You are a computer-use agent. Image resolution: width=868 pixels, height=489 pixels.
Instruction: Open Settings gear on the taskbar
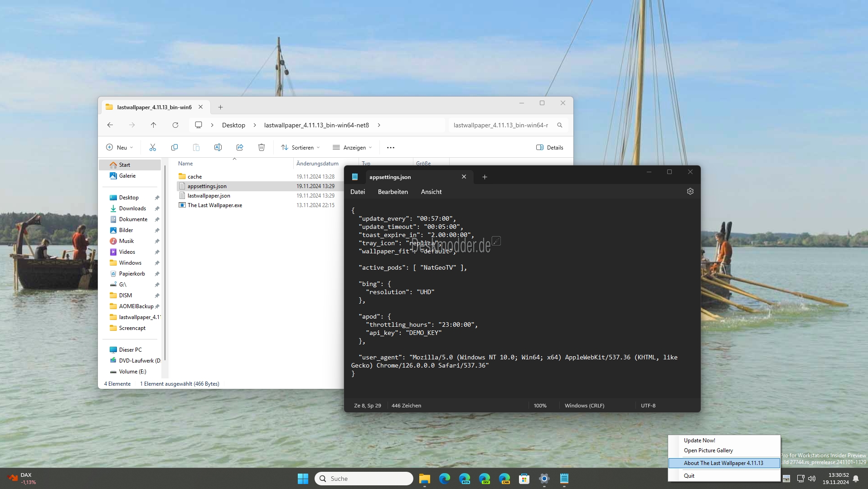544,479
